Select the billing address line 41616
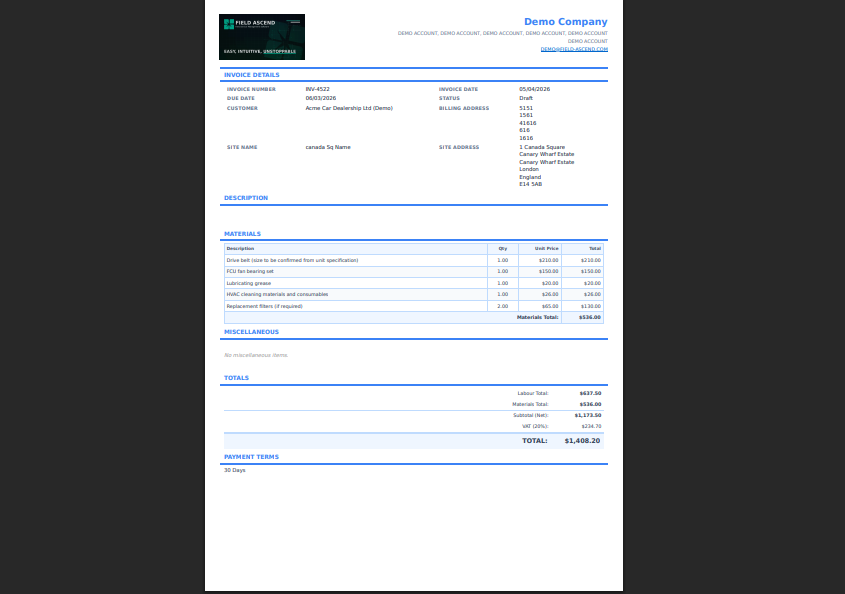 tap(528, 123)
